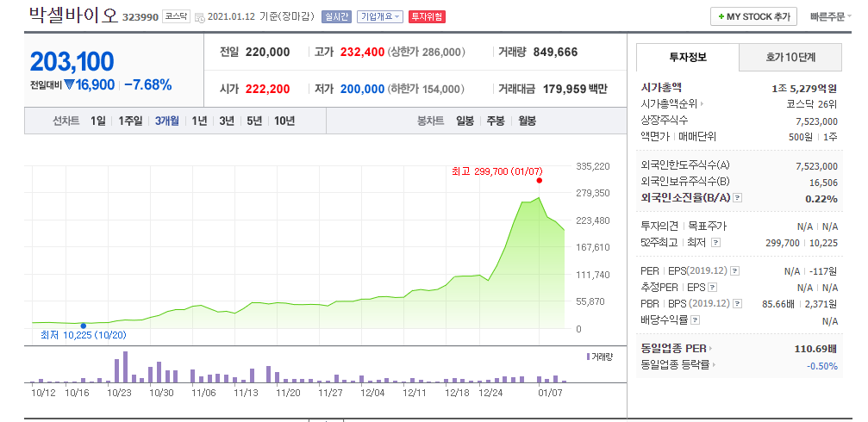The image size is (868, 422).
Task: Open the help icon beside PBR BPS(2019.12)
Action: click(737, 304)
